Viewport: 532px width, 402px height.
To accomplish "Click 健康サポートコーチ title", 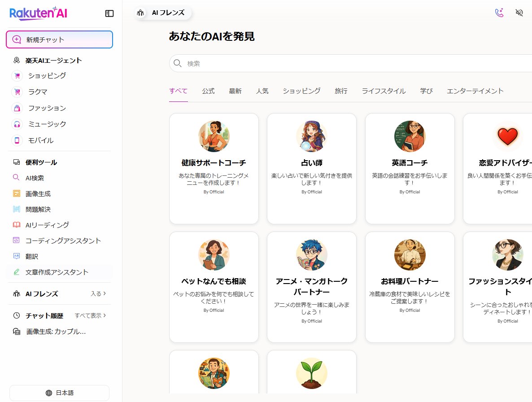I will (x=214, y=163).
